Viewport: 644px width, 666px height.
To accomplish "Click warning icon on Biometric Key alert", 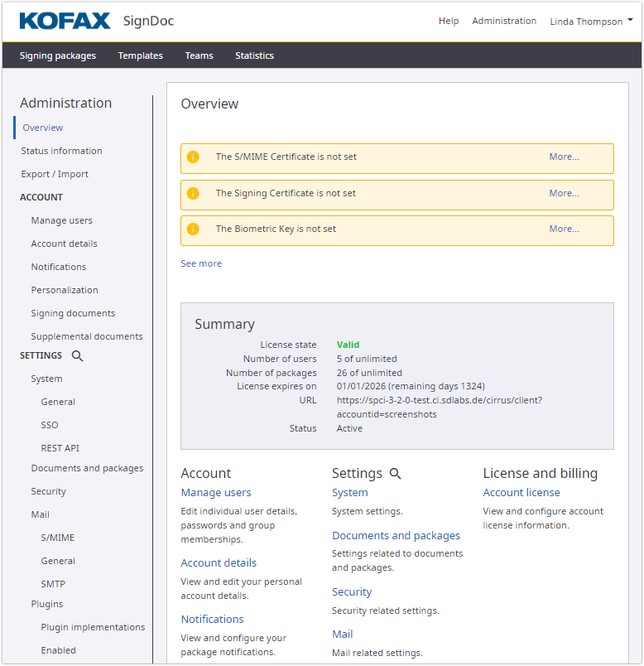I will (x=193, y=229).
